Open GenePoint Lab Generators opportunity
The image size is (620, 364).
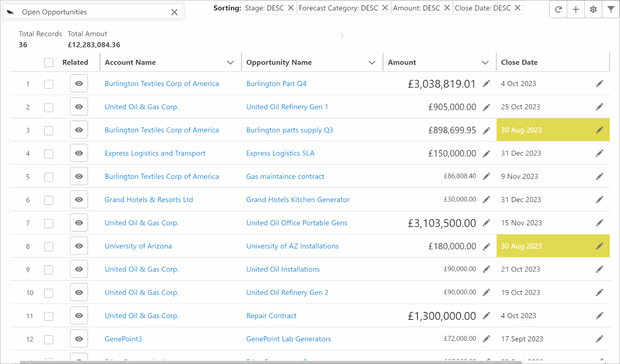click(289, 339)
